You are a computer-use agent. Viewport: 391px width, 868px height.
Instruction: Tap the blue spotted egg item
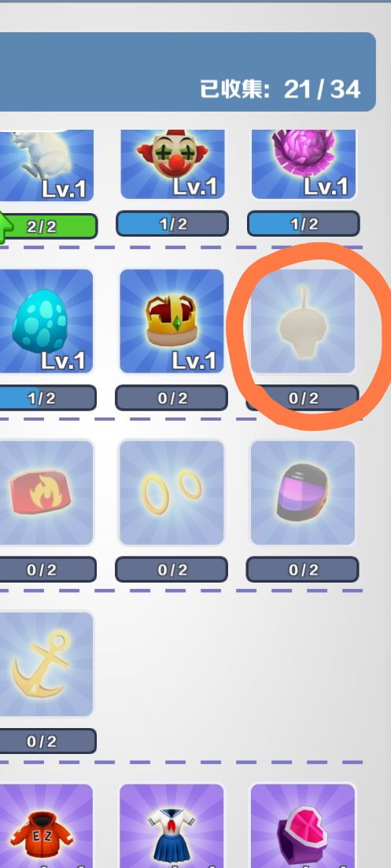pyautogui.click(x=46, y=321)
